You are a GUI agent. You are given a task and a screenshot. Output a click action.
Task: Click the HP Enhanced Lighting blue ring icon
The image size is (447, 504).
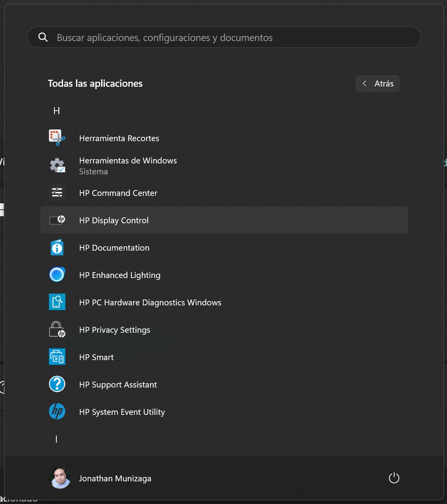(x=57, y=274)
